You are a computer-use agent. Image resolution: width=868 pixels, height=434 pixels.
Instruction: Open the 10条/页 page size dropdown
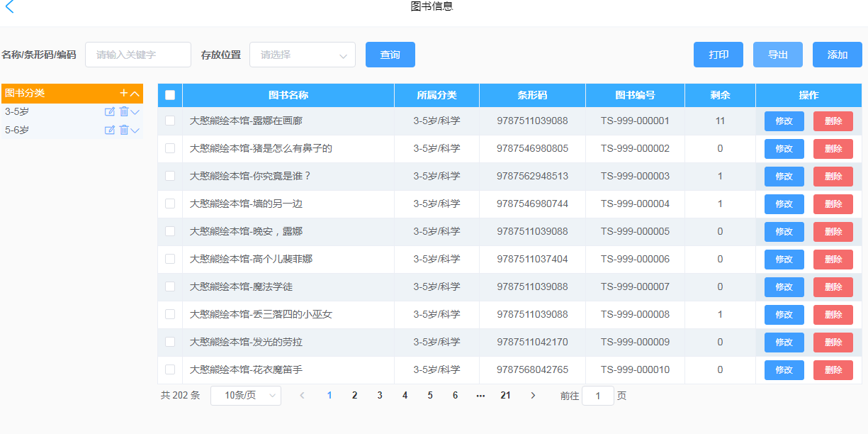click(246, 396)
